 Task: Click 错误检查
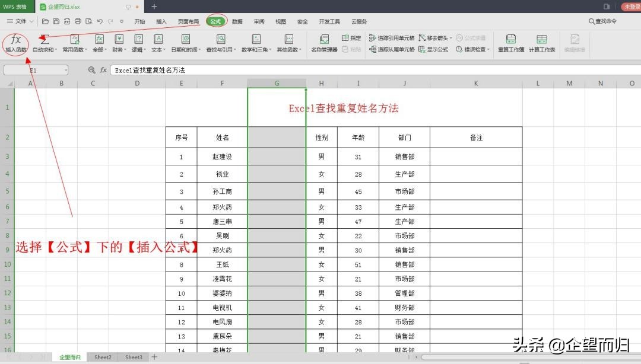click(471, 49)
